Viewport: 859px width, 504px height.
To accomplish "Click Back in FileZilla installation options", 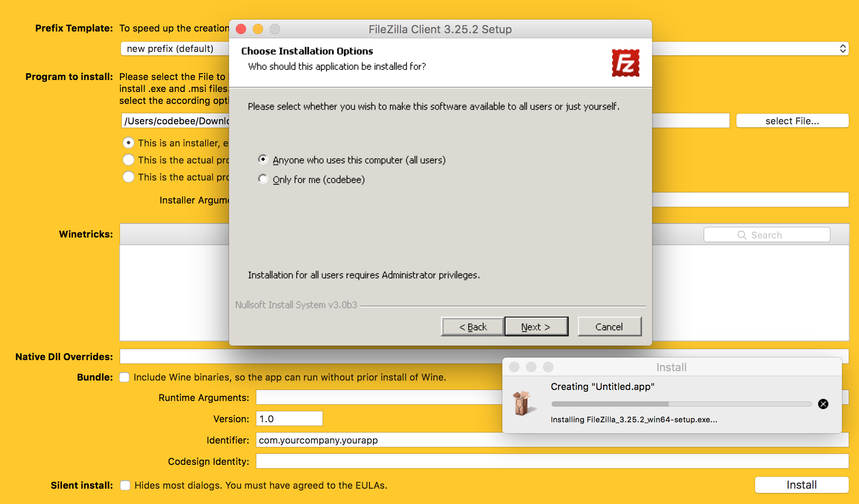I will point(473,327).
